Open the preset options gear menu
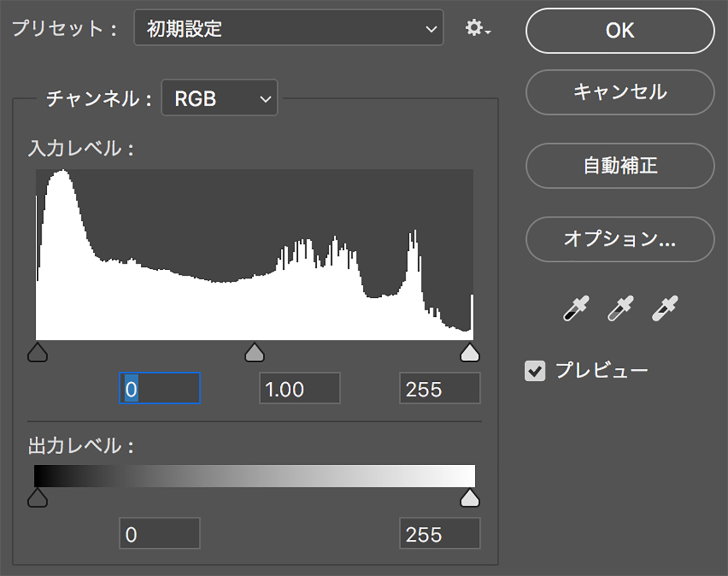The width and height of the screenshot is (728, 576). coord(477,28)
